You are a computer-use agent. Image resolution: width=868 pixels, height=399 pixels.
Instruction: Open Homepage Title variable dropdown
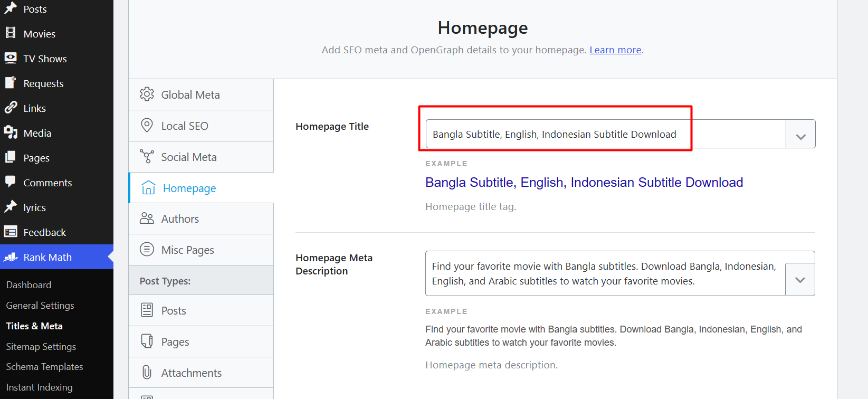[x=800, y=134]
